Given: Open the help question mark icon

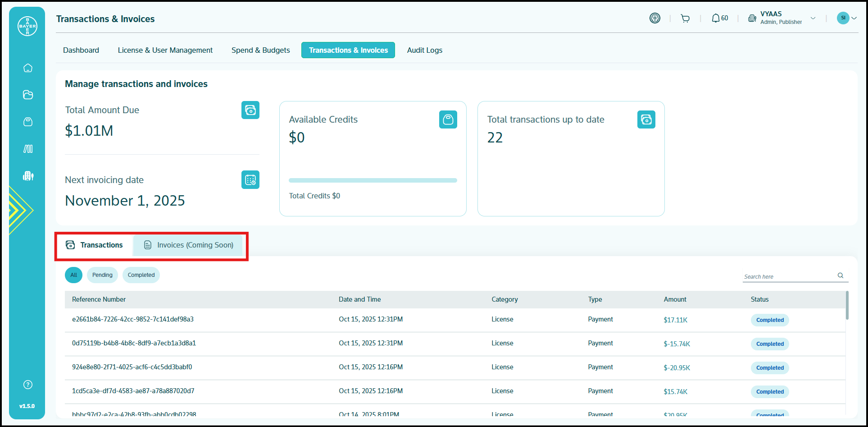Looking at the screenshot, I should pyautogui.click(x=28, y=385).
